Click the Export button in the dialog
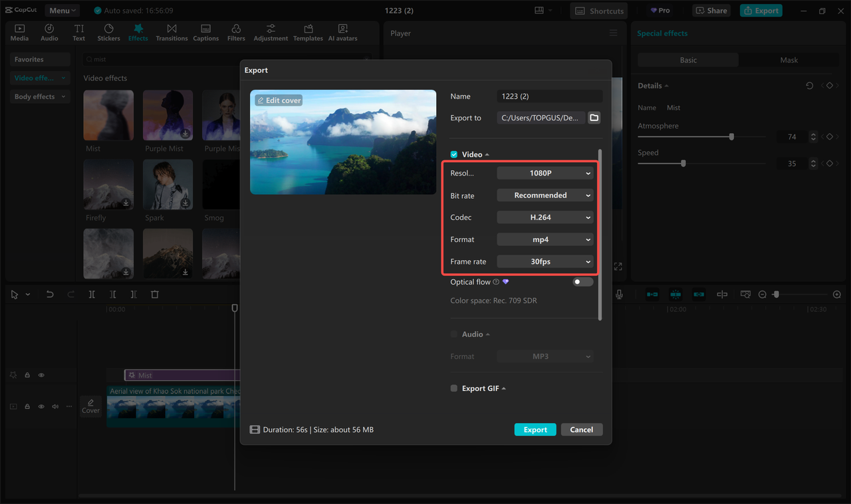The height and width of the screenshot is (504, 851). tap(535, 429)
